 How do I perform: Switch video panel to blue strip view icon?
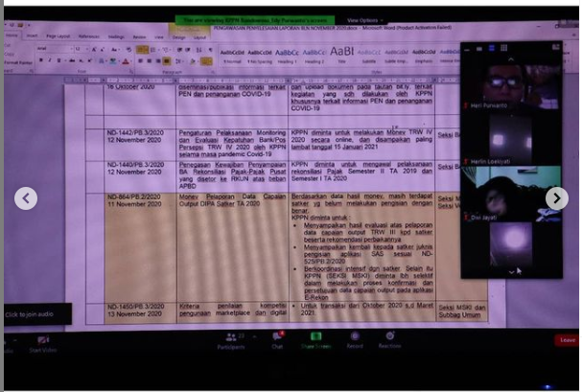pos(492,48)
